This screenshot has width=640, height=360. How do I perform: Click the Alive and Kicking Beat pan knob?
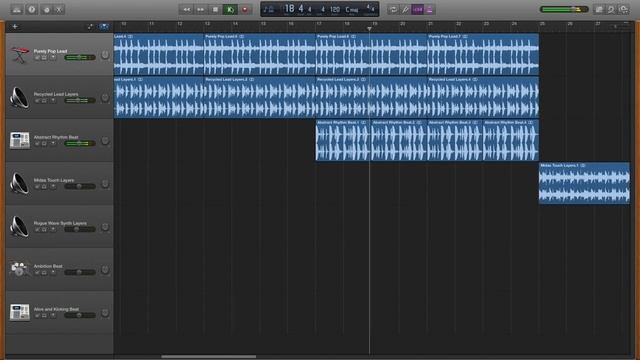point(105,313)
